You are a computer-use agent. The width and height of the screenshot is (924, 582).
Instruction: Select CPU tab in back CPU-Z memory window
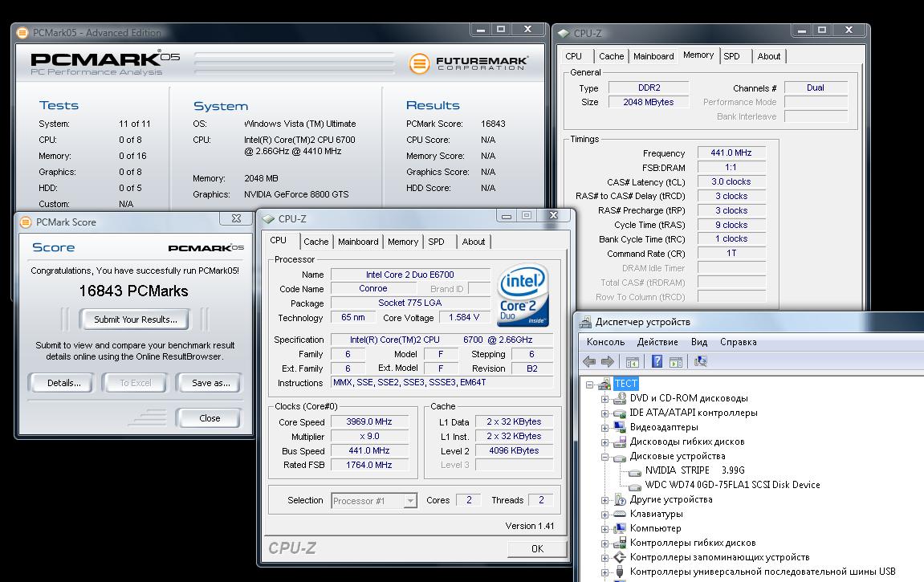(573, 56)
